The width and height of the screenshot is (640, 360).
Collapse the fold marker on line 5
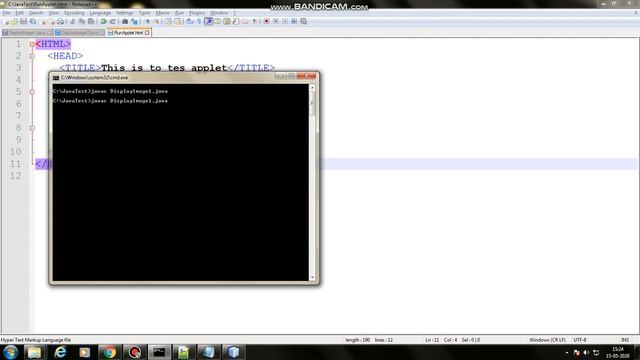coord(32,92)
